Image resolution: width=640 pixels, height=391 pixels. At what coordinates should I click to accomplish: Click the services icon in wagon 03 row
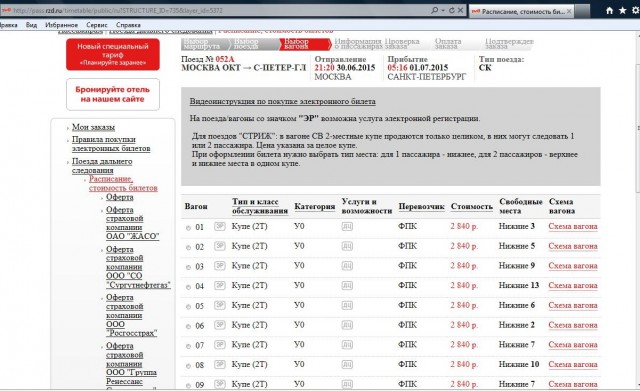[347, 266]
